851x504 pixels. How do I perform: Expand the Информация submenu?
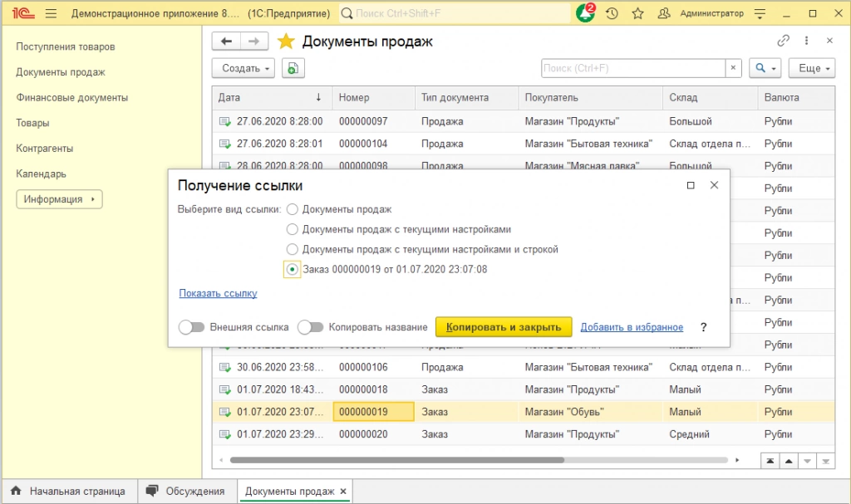point(59,199)
